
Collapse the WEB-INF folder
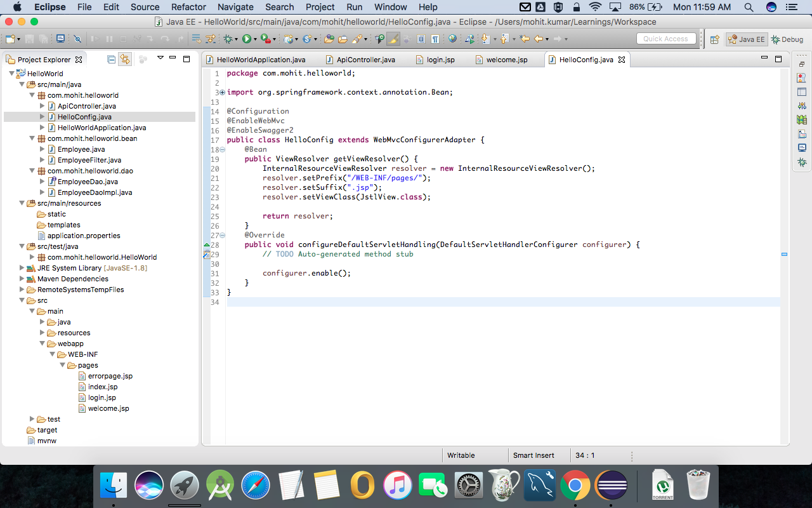53,354
